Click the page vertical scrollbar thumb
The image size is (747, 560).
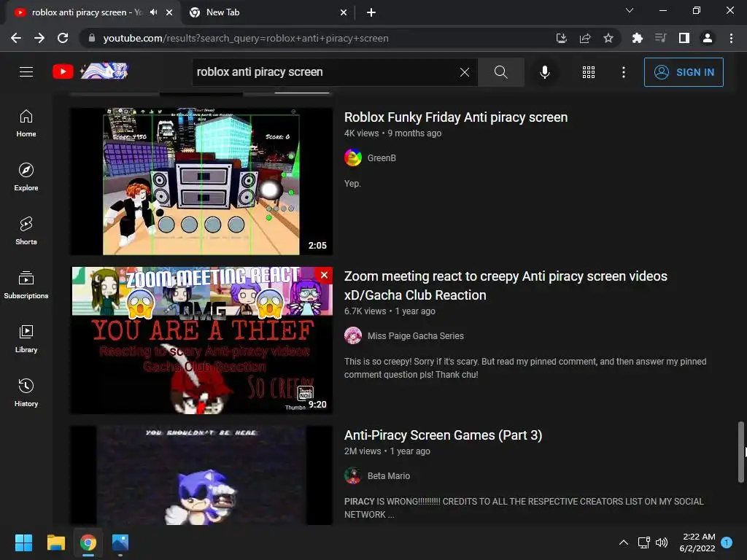(x=741, y=451)
